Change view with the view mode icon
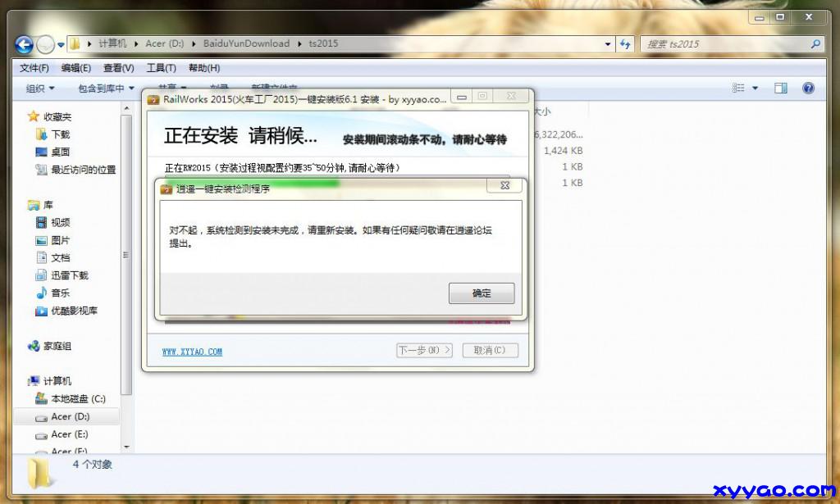This screenshot has height=504, width=840. point(738,89)
